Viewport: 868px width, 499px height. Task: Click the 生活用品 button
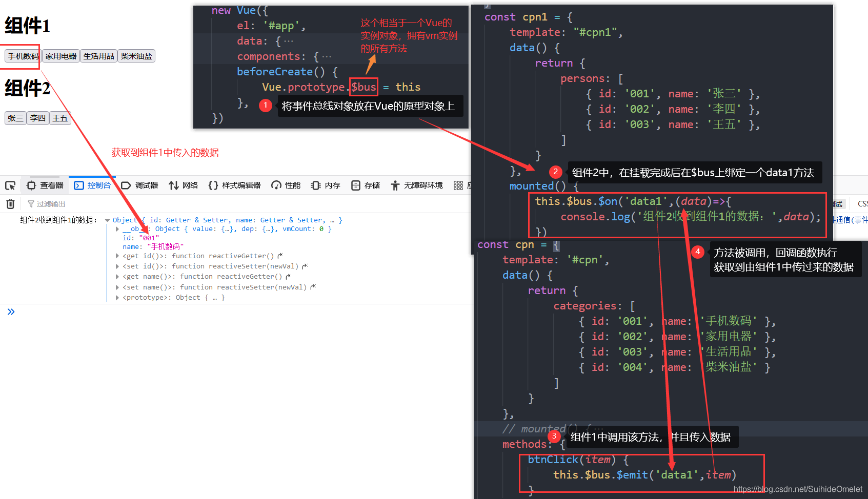pyautogui.click(x=98, y=56)
